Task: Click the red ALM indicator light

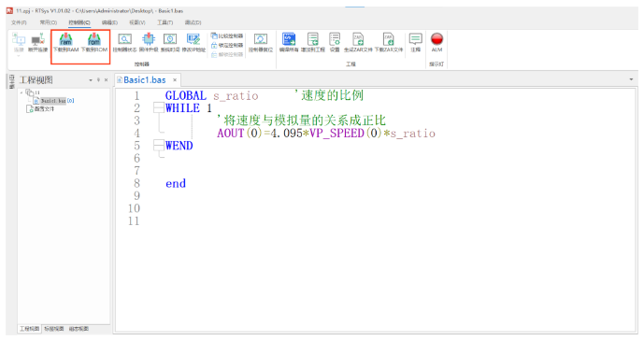Action: click(436, 39)
